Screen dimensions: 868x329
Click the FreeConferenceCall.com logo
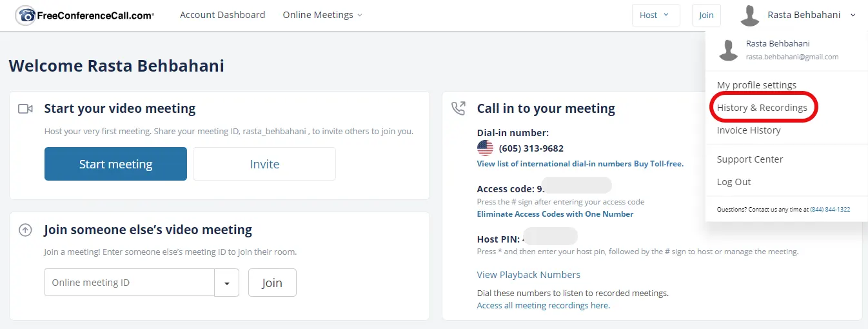click(x=84, y=15)
